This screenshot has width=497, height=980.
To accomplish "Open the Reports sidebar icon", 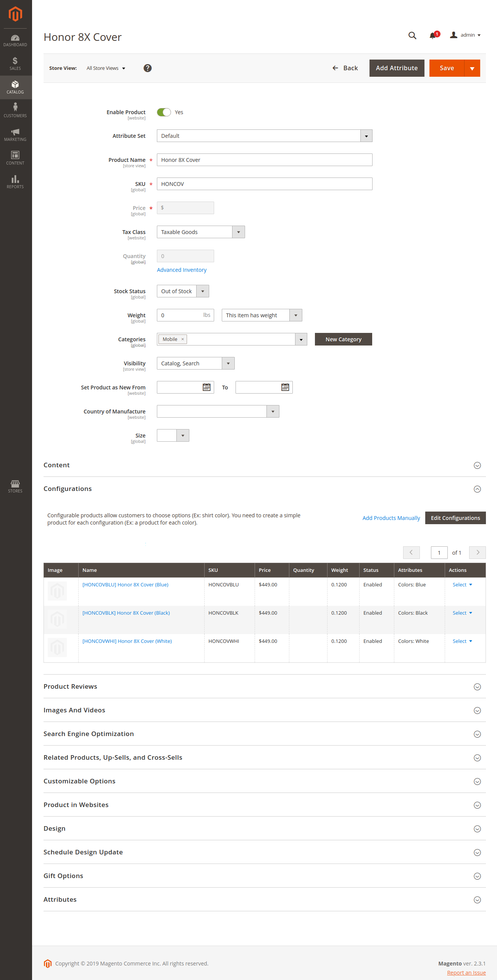I will point(15,182).
